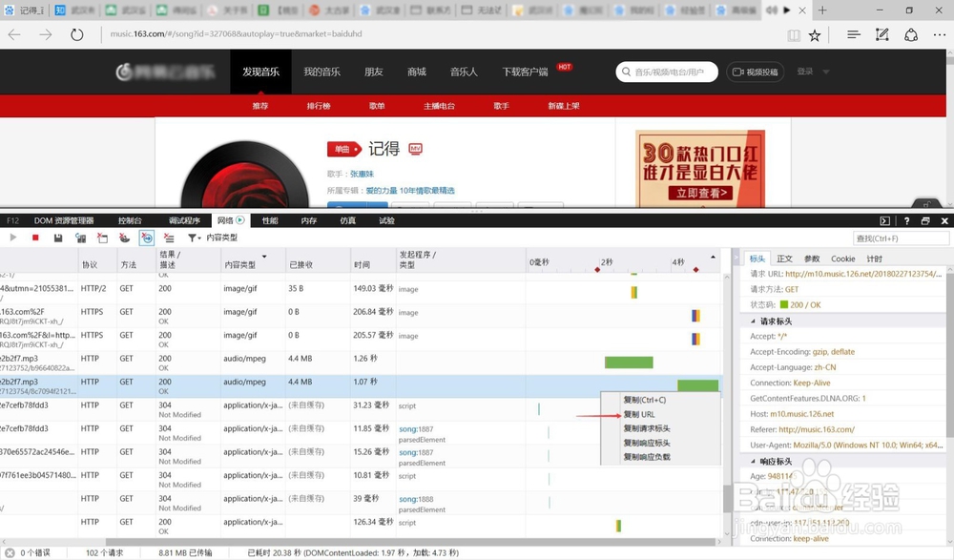
Task: Toggle always refresh from server icon
Action: [x=80, y=238]
